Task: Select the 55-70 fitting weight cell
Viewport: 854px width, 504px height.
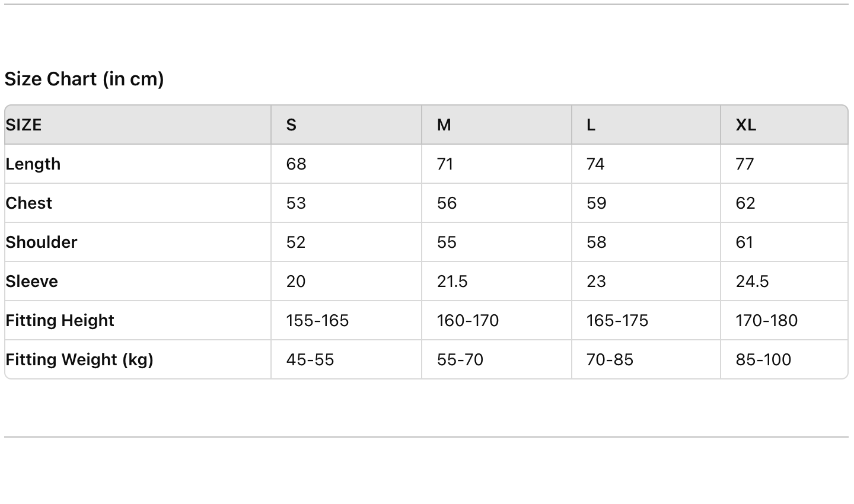Action: 460,359
